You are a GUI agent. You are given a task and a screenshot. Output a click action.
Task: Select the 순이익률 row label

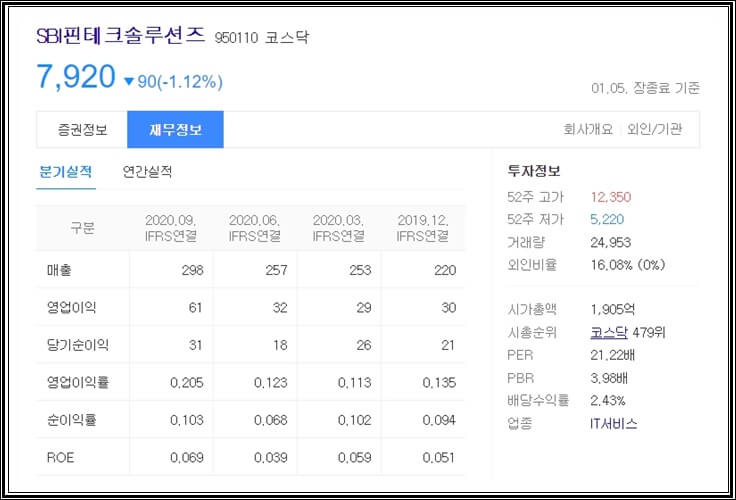71,420
